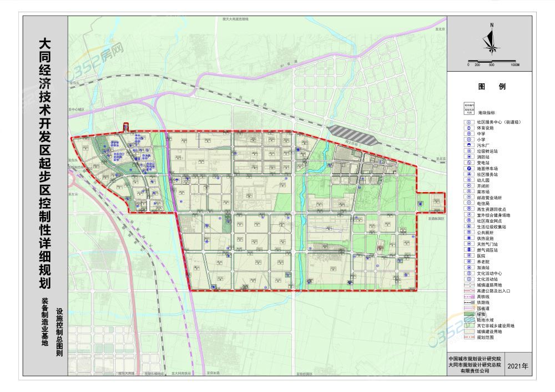Select the 加油站 legend icon

[468, 267]
